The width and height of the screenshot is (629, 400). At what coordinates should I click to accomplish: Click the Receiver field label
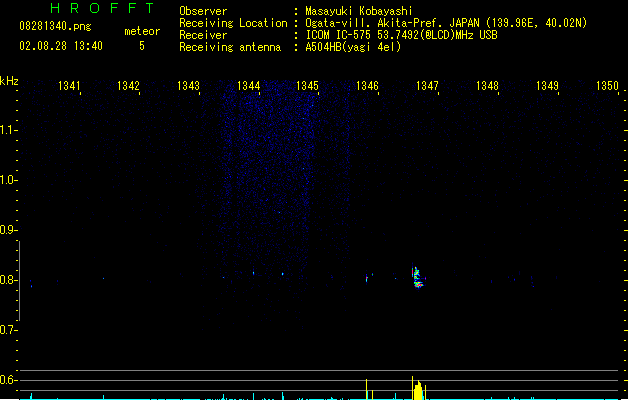pos(203,35)
